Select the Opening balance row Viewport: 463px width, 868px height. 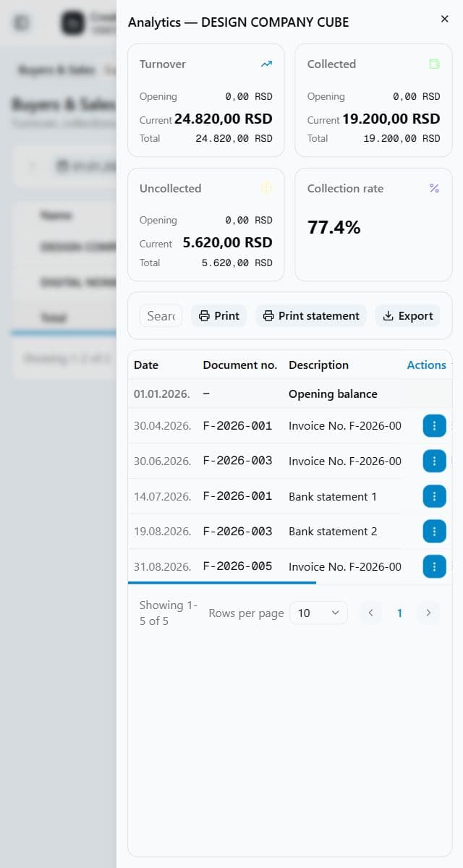290,394
